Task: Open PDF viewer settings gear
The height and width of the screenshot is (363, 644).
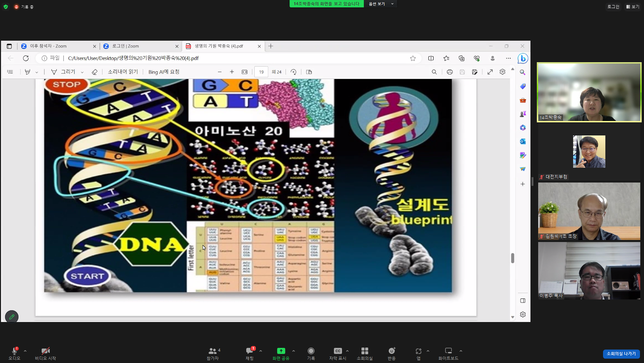Action: click(x=503, y=72)
